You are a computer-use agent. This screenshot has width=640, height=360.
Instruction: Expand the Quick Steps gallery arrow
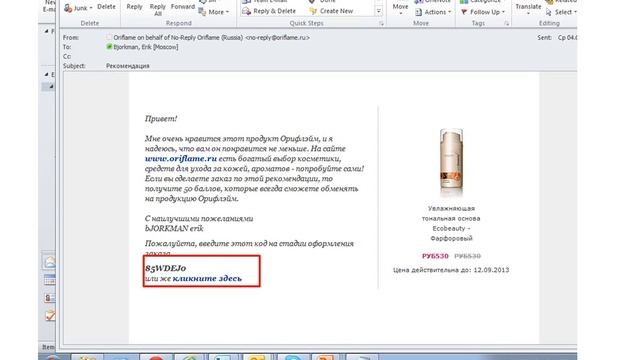[379, 11]
